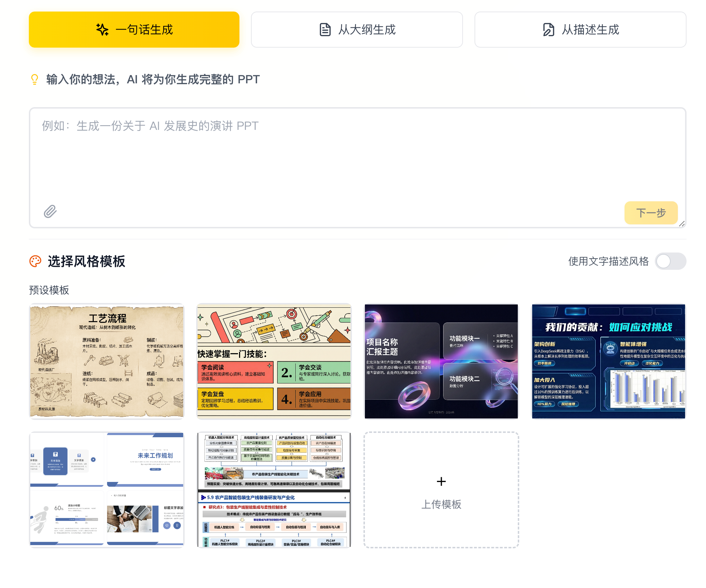Click the file-edit icon on 从描述生成
Viewport: 706px width, 588px height.
pyautogui.click(x=548, y=30)
